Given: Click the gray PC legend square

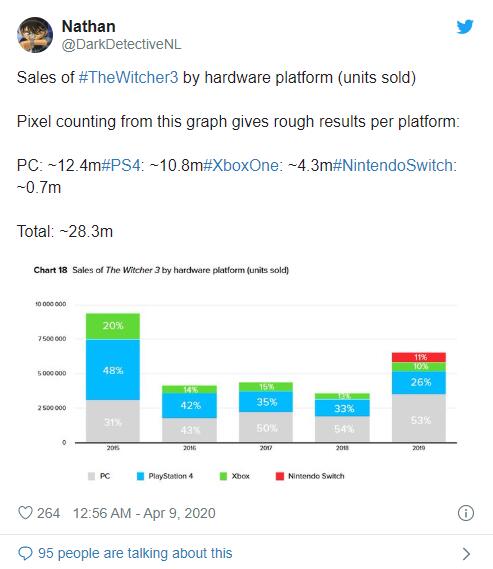Looking at the screenshot, I should click(x=91, y=476).
